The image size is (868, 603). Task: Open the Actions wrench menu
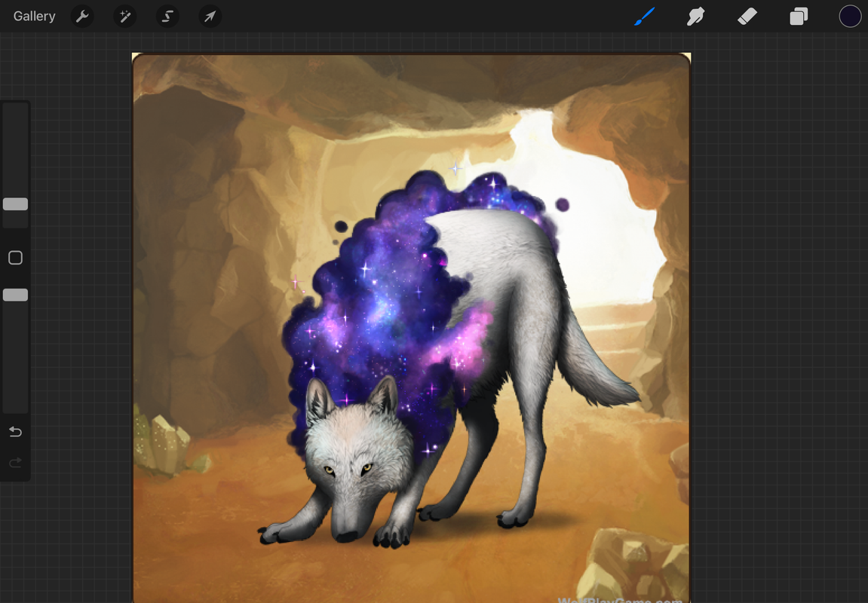[x=82, y=16]
